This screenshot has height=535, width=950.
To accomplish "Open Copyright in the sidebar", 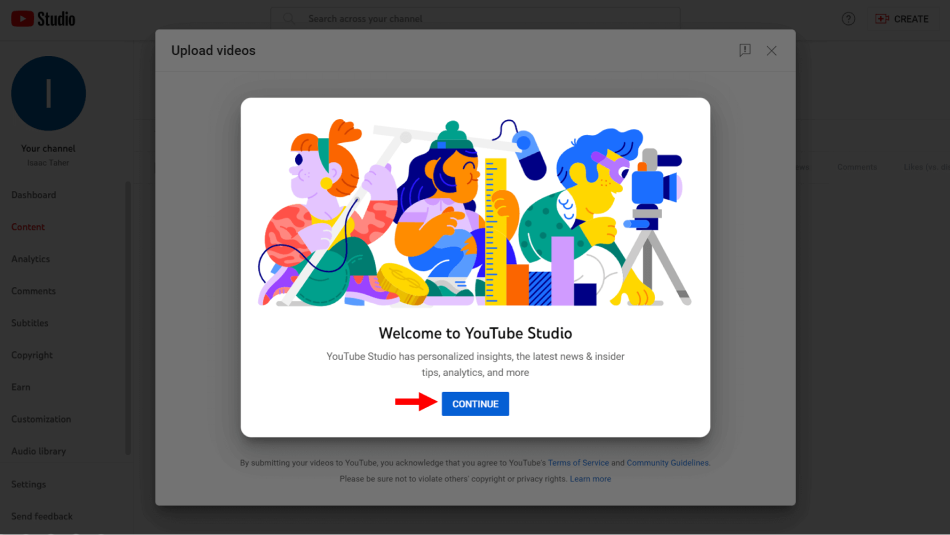I will point(32,355).
